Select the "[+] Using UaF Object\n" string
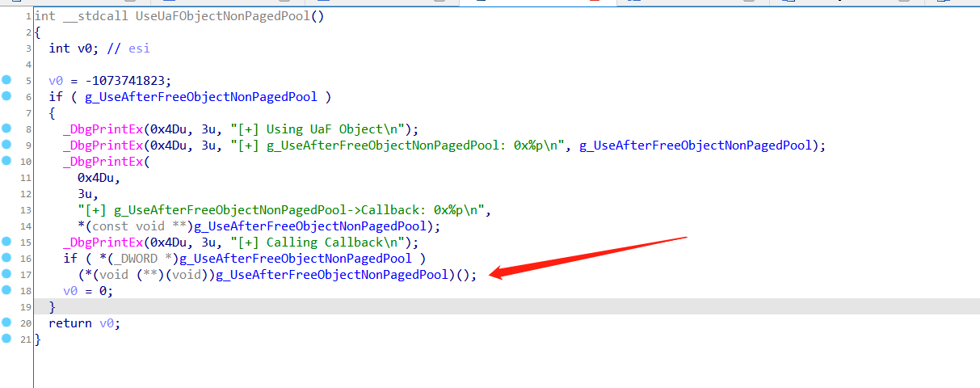Viewport: 980px width, 388px height. coord(319,129)
